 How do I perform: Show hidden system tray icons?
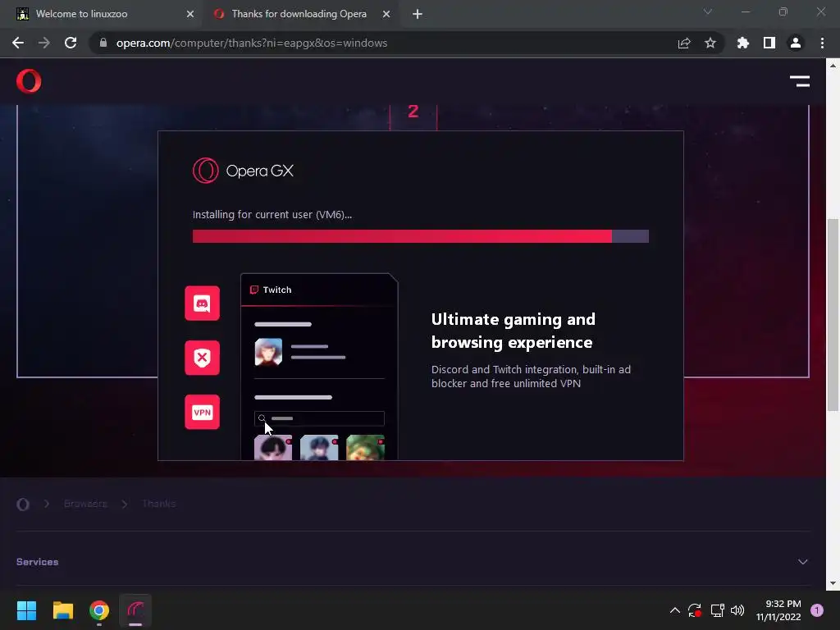[675, 610]
